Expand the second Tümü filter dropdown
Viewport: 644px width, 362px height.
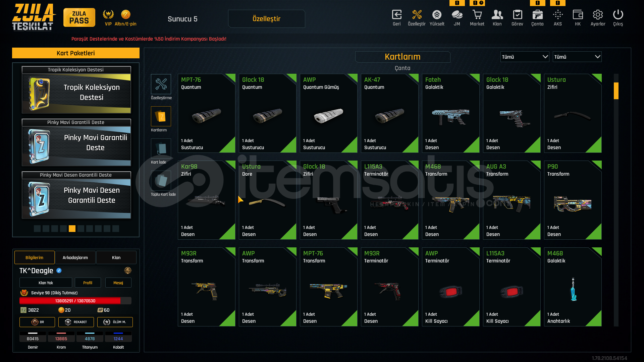[x=577, y=57]
